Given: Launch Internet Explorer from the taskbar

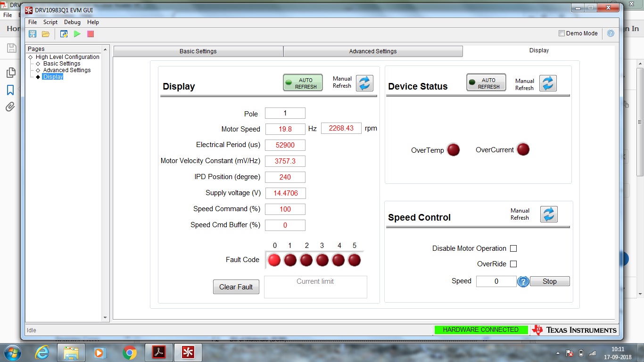Looking at the screenshot, I should (x=42, y=353).
